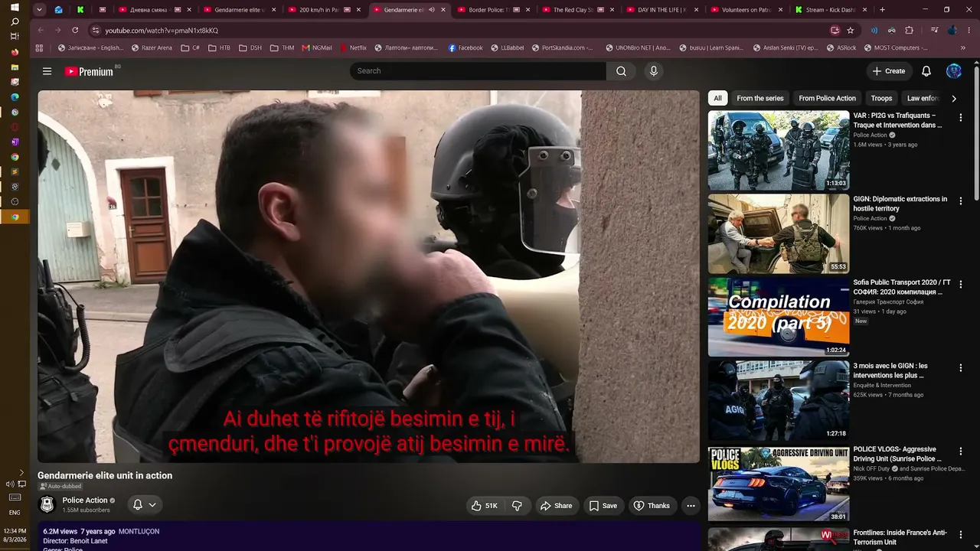Expand the channel notification preferences dropdown
This screenshot has width=980, height=551.
click(x=152, y=505)
